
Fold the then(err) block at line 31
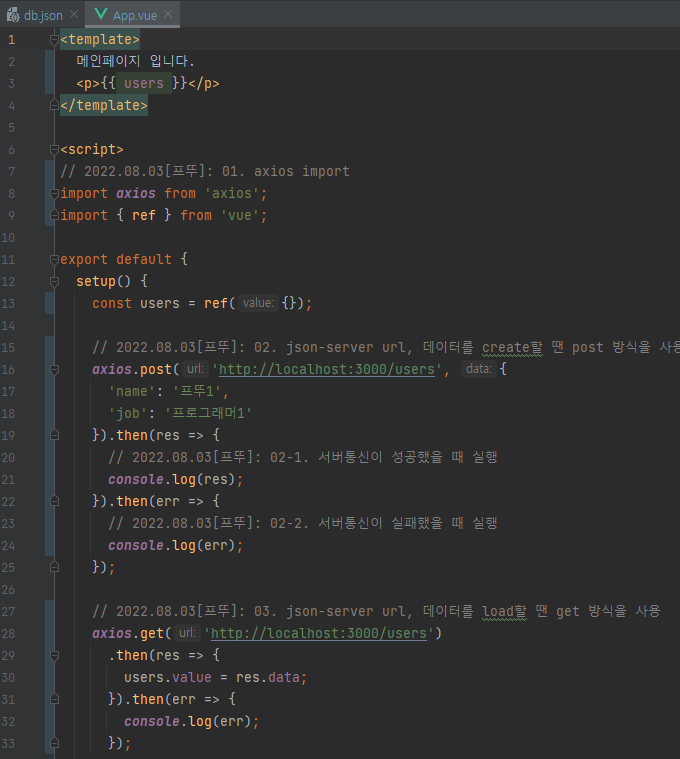[x=54, y=699]
